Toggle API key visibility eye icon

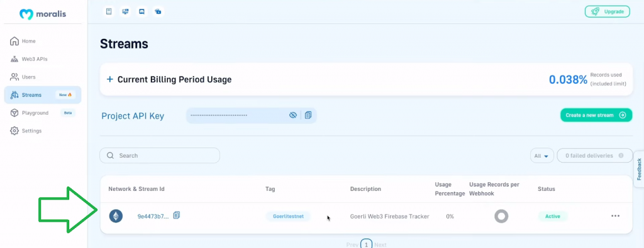[x=293, y=115]
